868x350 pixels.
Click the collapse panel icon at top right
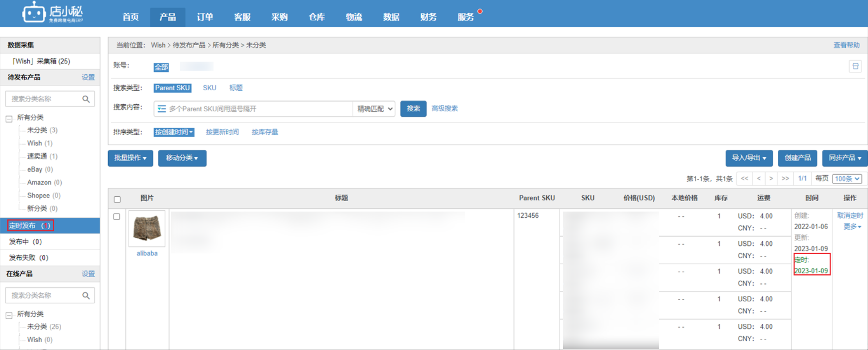point(855,66)
